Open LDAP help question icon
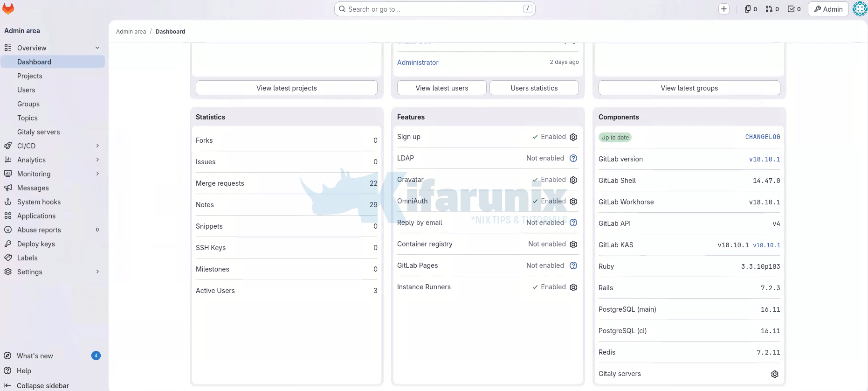This screenshot has width=868, height=391. pyautogui.click(x=573, y=158)
